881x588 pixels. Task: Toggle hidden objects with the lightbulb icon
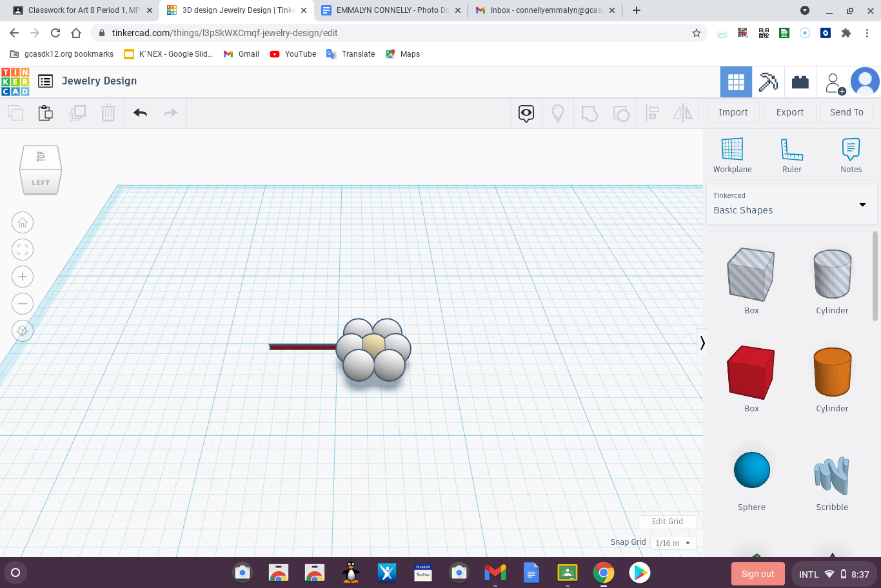click(x=557, y=113)
